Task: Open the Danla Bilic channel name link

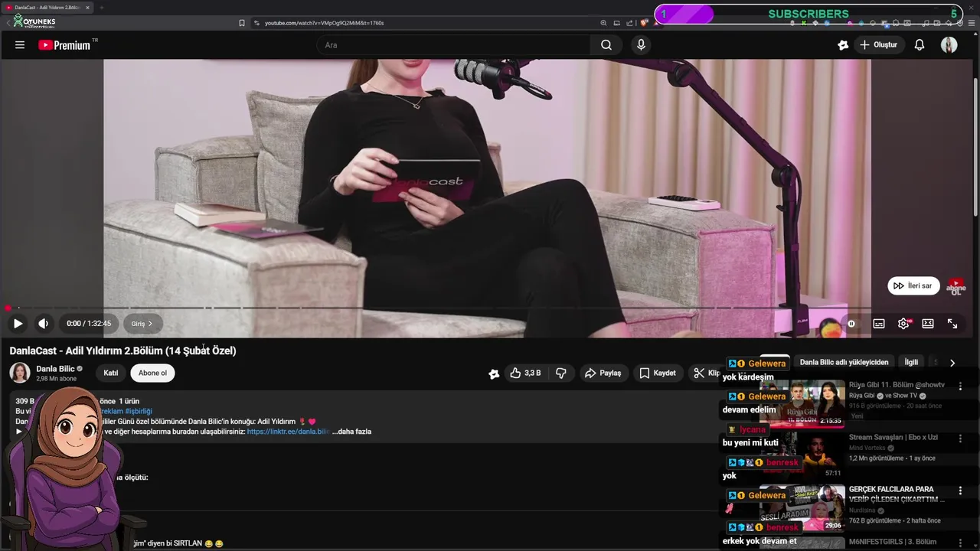Action: tap(55, 369)
